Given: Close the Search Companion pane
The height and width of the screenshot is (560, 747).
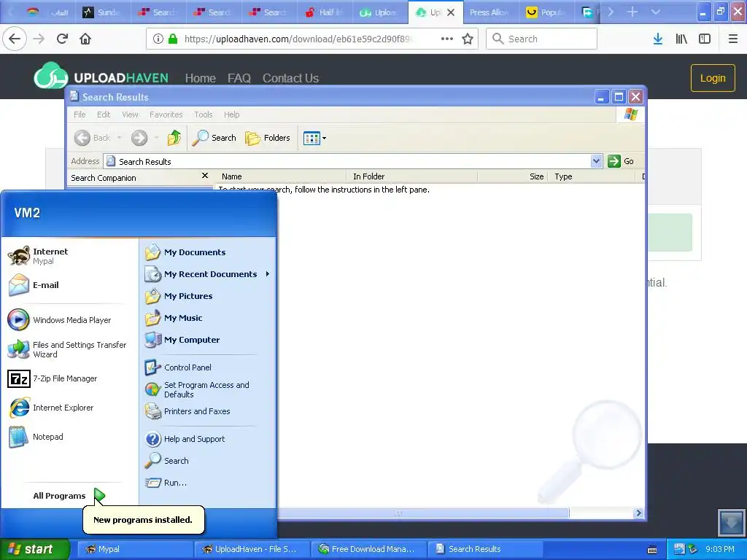Looking at the screenshot, I should click(x=205, y=176).
